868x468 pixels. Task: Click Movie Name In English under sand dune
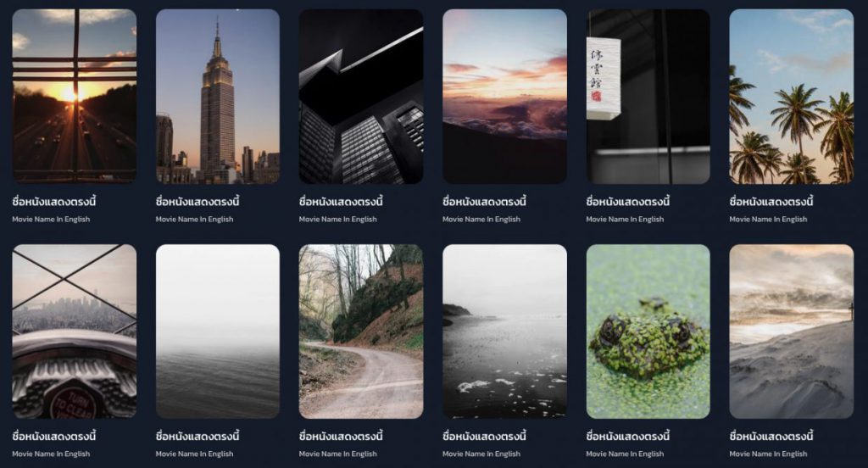(768, 454)
